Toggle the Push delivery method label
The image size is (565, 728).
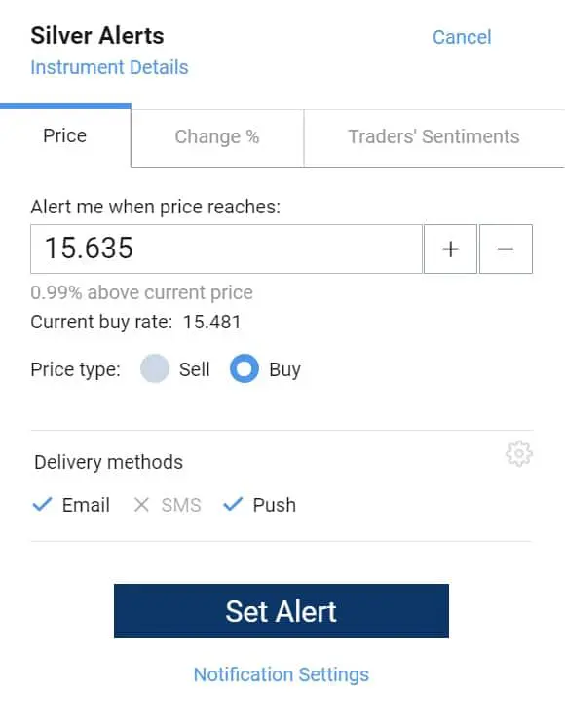(275, 505)
